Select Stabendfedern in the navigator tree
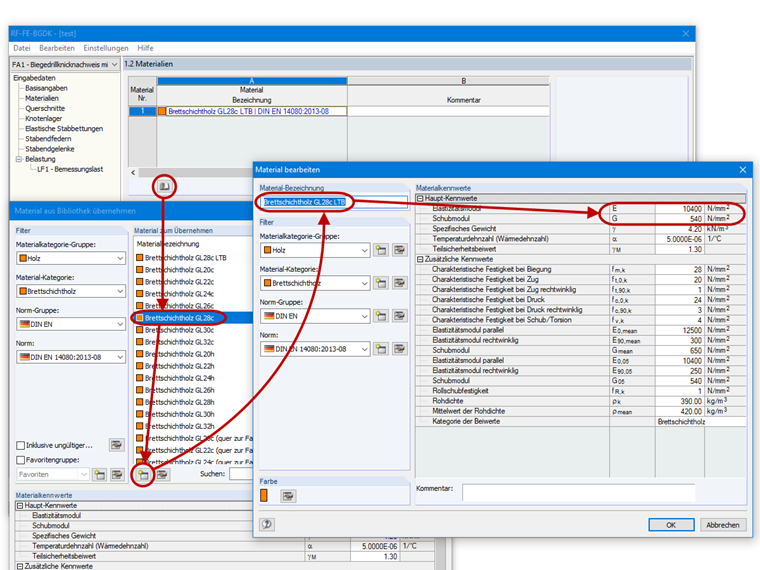760x570 pixels. pos(48,139)
